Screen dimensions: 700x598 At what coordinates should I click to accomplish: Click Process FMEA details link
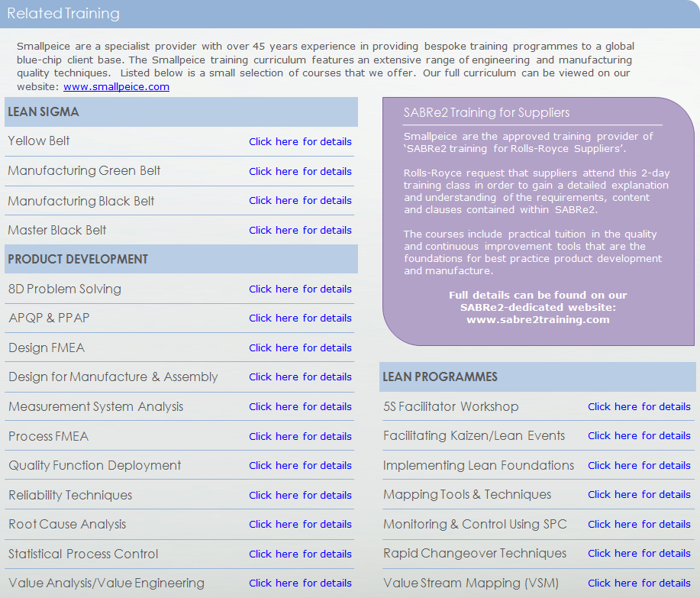click(300, 436)
